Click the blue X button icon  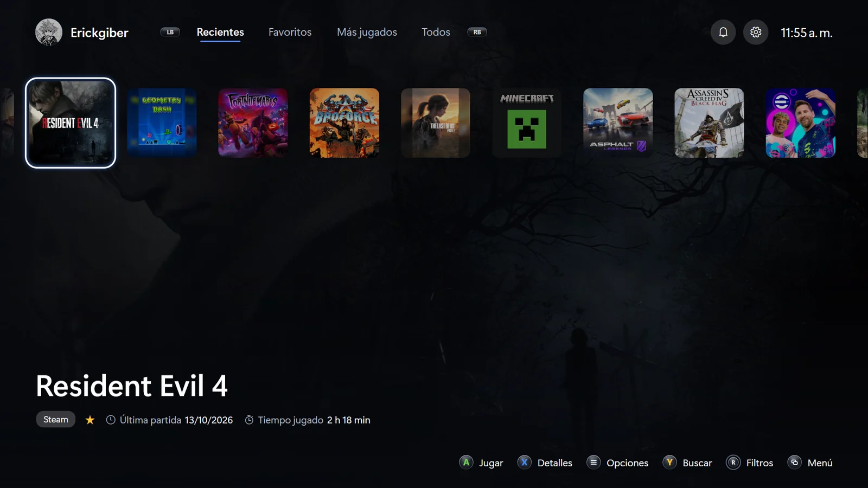524,463
